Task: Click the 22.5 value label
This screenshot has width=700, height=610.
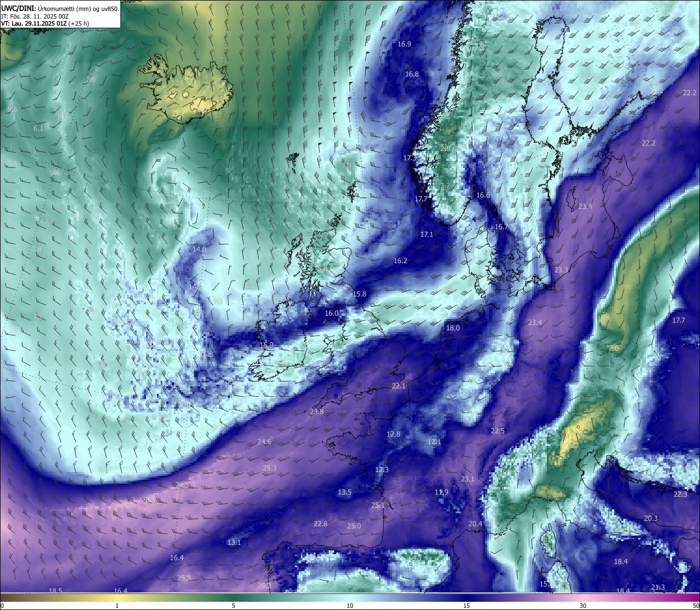Action: (498, 431)
